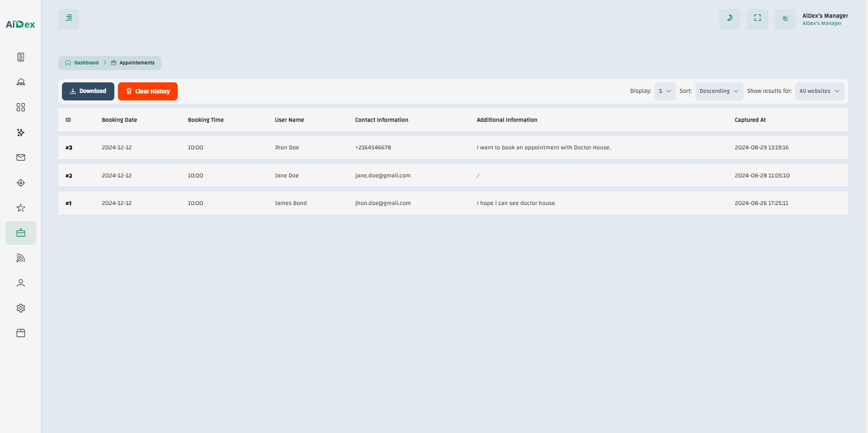Viewport: 868px width, 433px height.
Task: Open the envelope mail icon in sidebar
Action: pyautogui.click(x=21, y=157)
